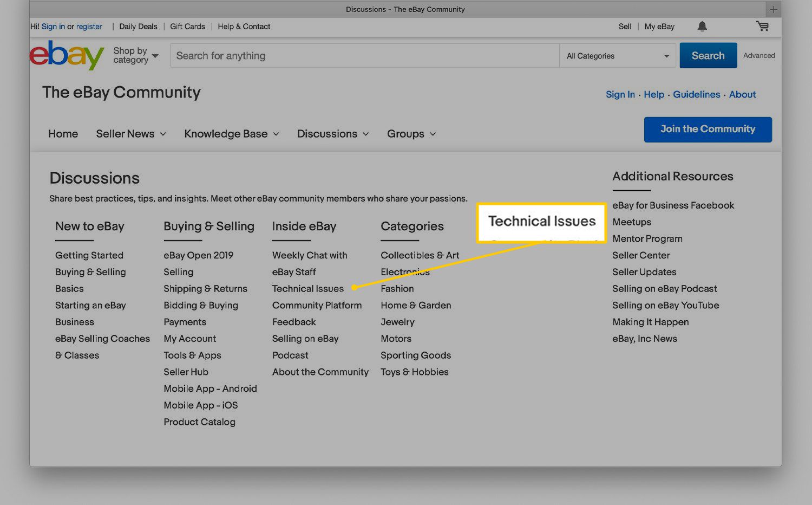Open the notifications bell icon
Image resolution: width=812 pixels, height=505 pixels.
702,26
